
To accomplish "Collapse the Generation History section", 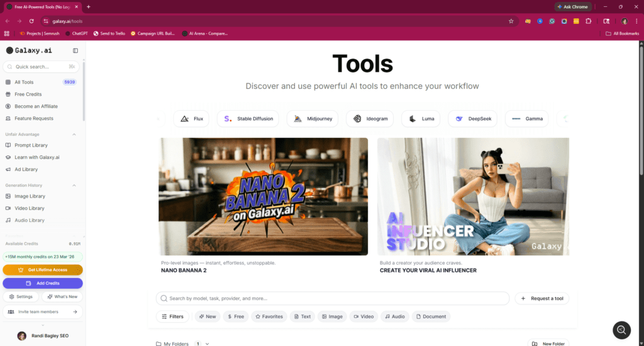I will click(74, 186).
